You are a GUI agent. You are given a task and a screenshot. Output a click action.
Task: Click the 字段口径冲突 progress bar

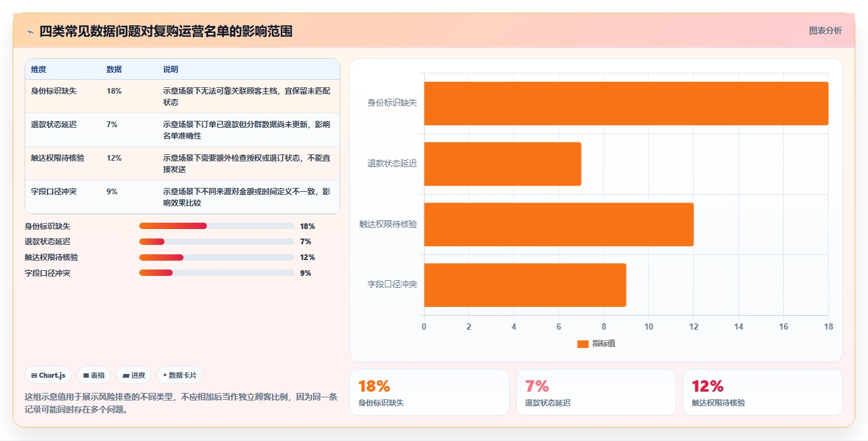pyautogui.click(x=217, y=273)
